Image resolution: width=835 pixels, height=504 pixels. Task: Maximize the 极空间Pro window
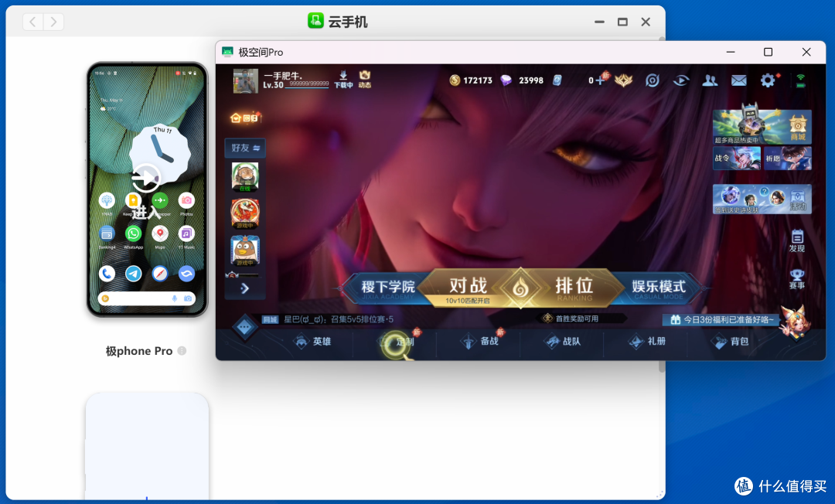coord(768,52)
